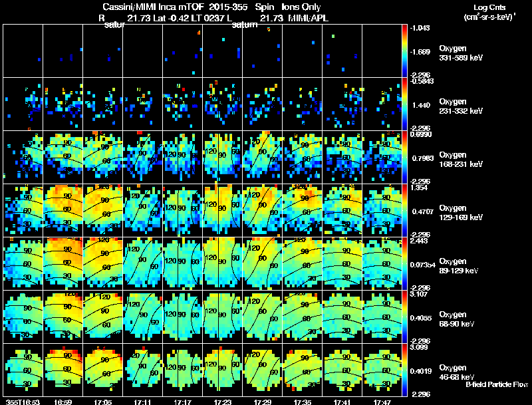Click the B-field Particle Flow label
Screen dimensions: 532x405
497,384
